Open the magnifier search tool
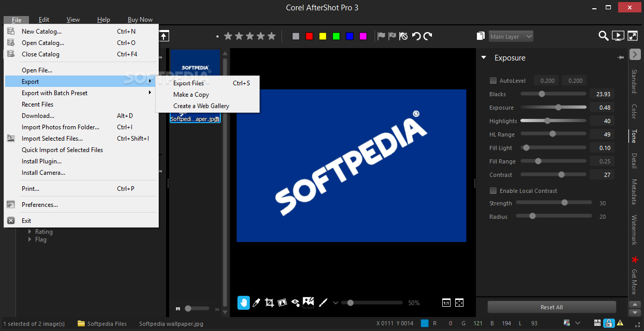644x331 pixels. coord(603,36)
